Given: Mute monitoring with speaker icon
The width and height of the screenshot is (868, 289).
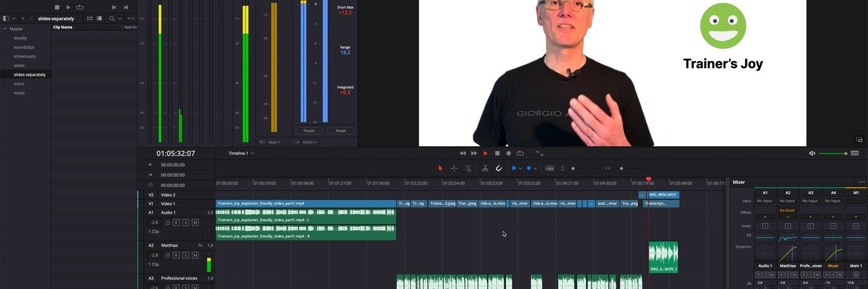Looking at the screenshot, I should click(x=812, y=153).
